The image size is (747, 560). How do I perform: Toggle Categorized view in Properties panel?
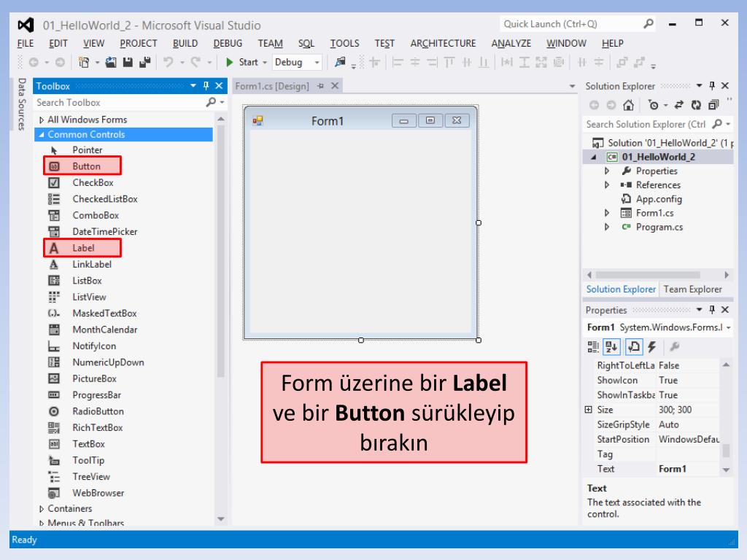(x=592, y=346)
